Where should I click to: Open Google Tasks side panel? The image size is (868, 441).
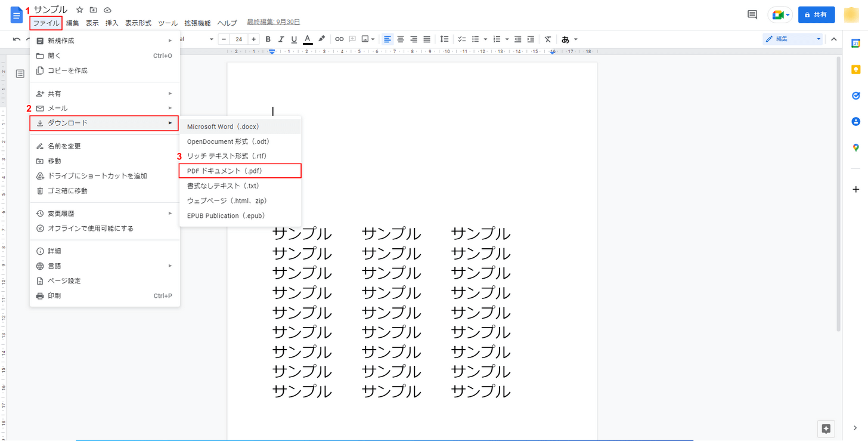click(855, 95)
